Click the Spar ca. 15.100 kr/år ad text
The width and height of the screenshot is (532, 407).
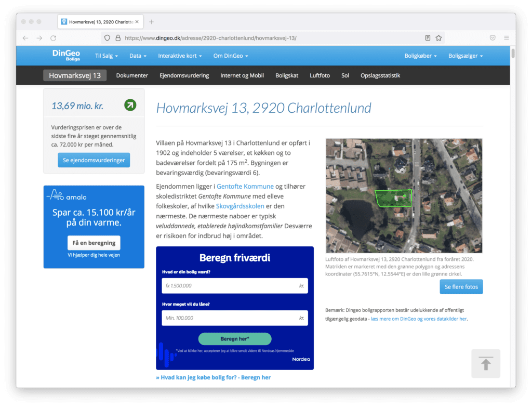coord(94,217)
